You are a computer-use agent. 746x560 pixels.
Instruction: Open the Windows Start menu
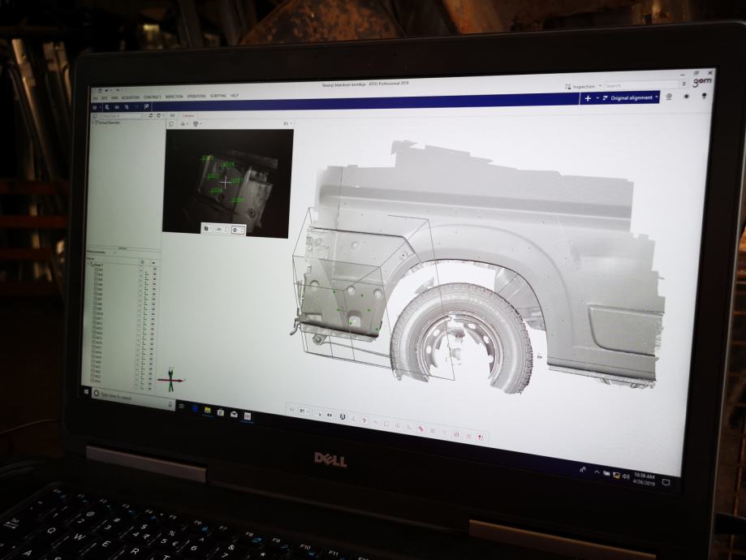pyautogui.click(x=87, y=391)
